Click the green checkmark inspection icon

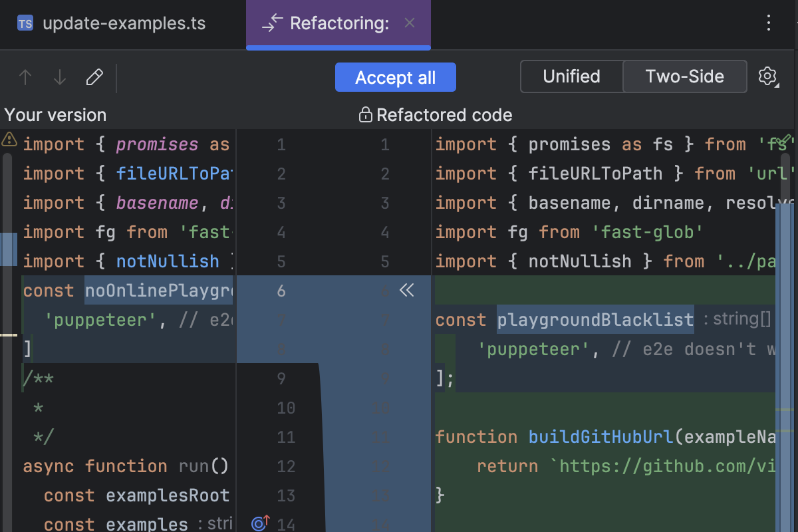click(x=785, y=140)
